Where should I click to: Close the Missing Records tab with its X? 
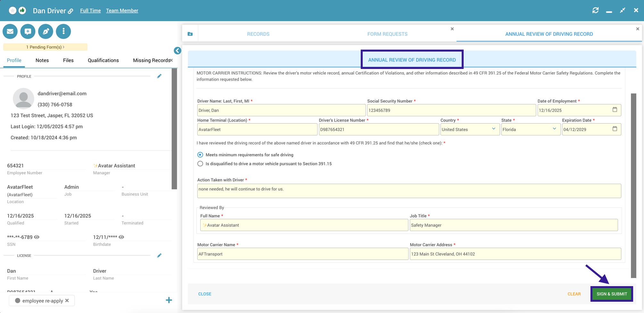coord(171,60)
